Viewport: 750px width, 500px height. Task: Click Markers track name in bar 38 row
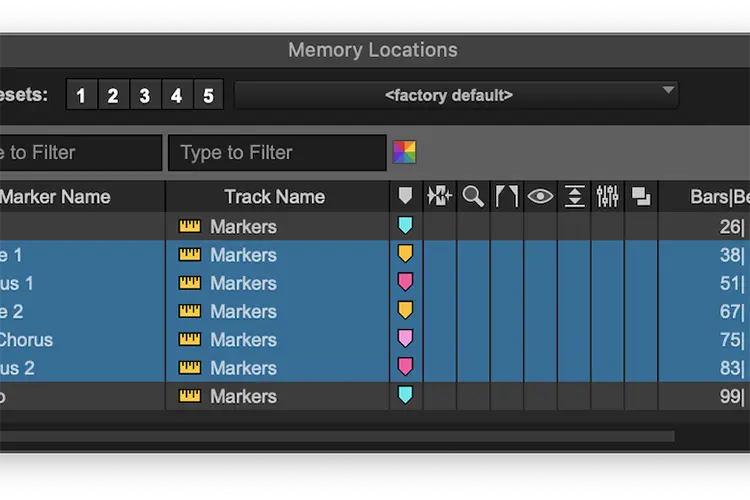pos(243,255)
